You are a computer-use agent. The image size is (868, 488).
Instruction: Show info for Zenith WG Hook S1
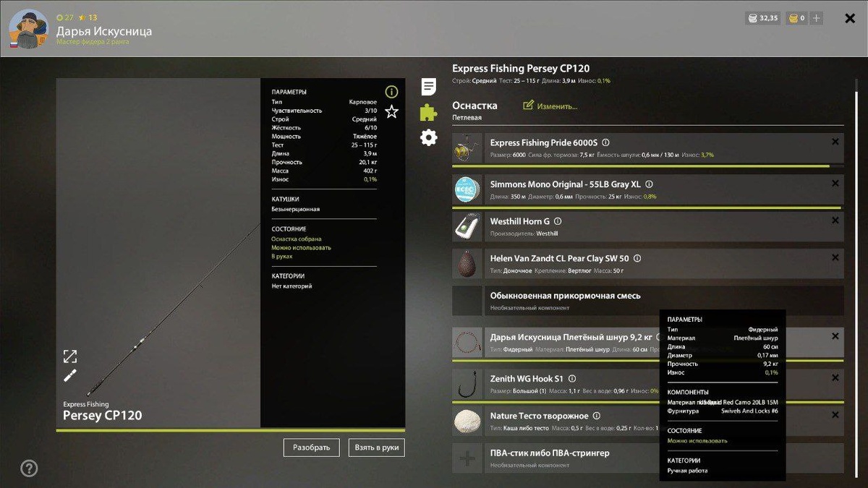pyautogui.click(x=572, y=379)
